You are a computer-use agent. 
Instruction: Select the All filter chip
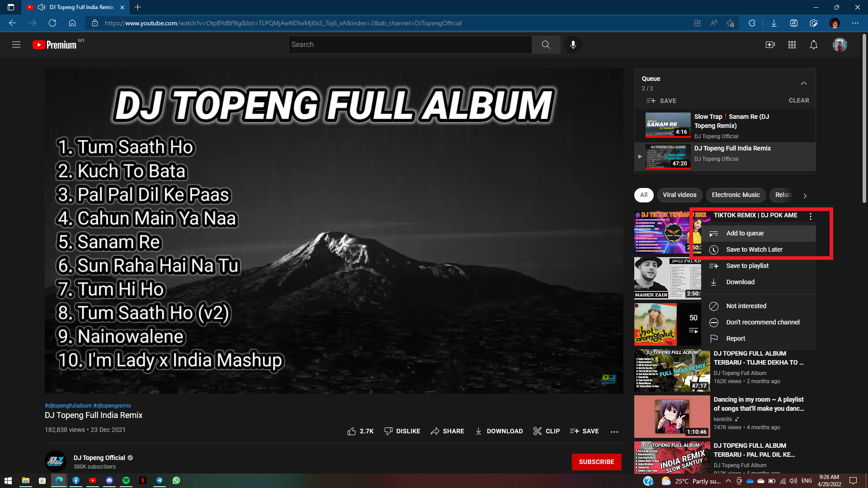pos(644,195)
